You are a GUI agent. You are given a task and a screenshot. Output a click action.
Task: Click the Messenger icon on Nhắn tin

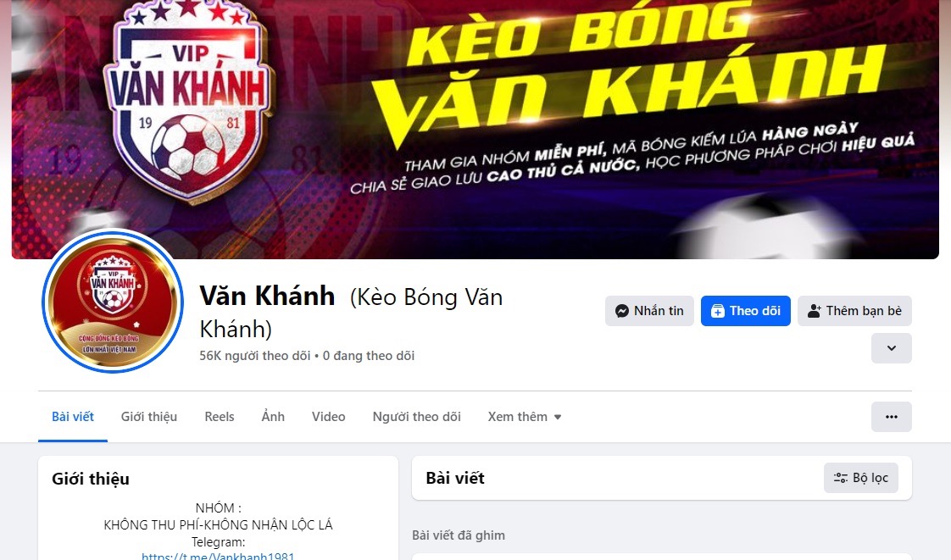(x=621, y=311)
